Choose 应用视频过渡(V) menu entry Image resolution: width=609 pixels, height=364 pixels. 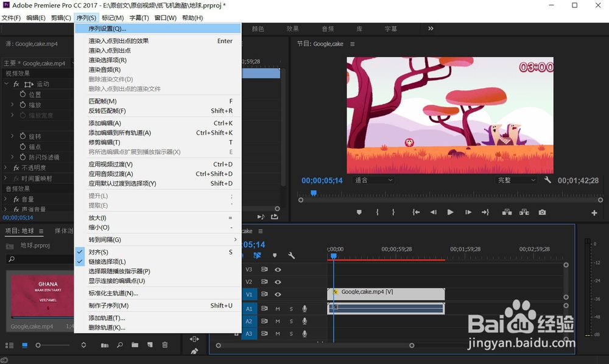[x=158, y=164]
